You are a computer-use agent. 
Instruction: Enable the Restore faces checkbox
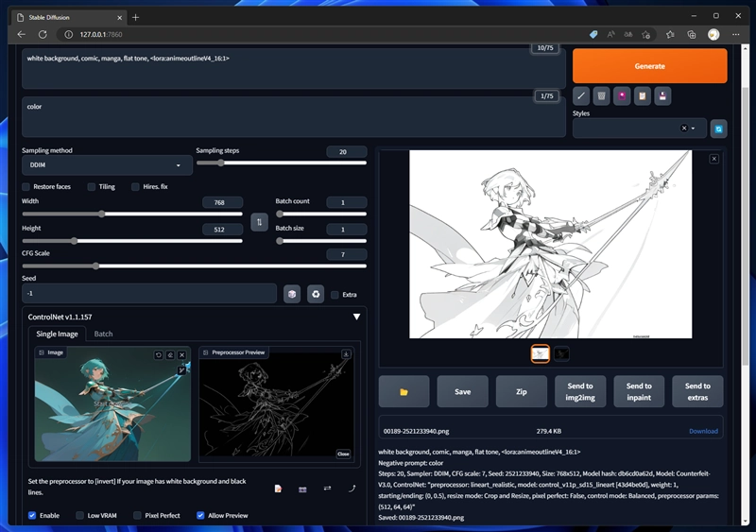(26, 187)
